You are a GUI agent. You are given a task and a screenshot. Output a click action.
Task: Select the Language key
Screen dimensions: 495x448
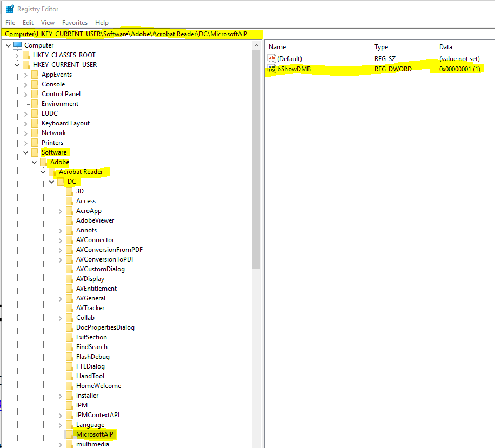pyautogui.click(x=90, y=425)
